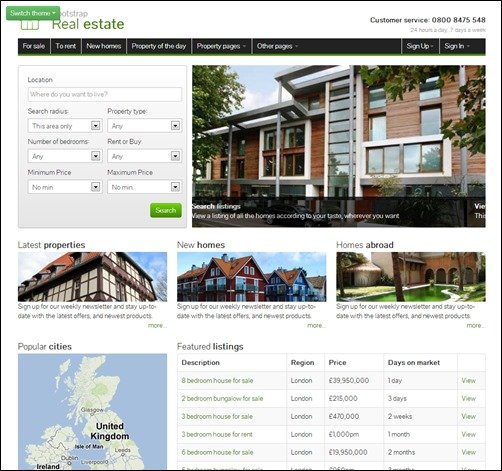Expand the Property pages menu
This screenshot has width=502, height=471.
[x=221, y=46]
